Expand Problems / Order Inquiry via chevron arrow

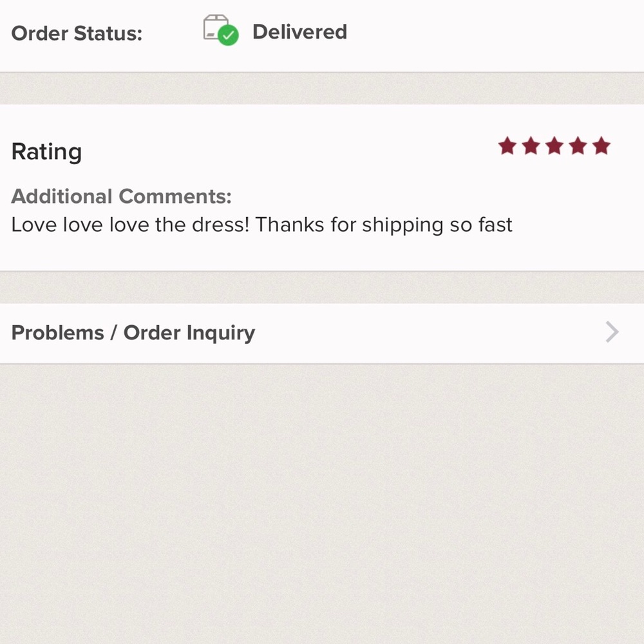pyautogui.click(x=612, y=332)
